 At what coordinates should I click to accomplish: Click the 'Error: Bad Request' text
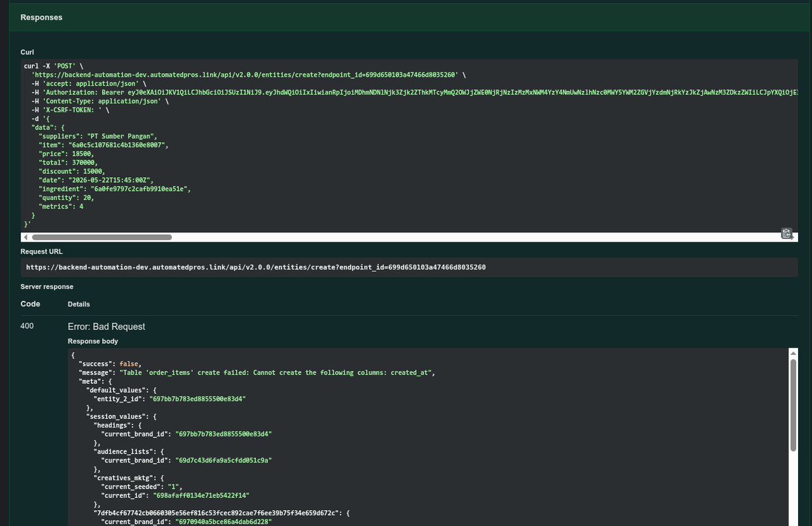point(107,326)
